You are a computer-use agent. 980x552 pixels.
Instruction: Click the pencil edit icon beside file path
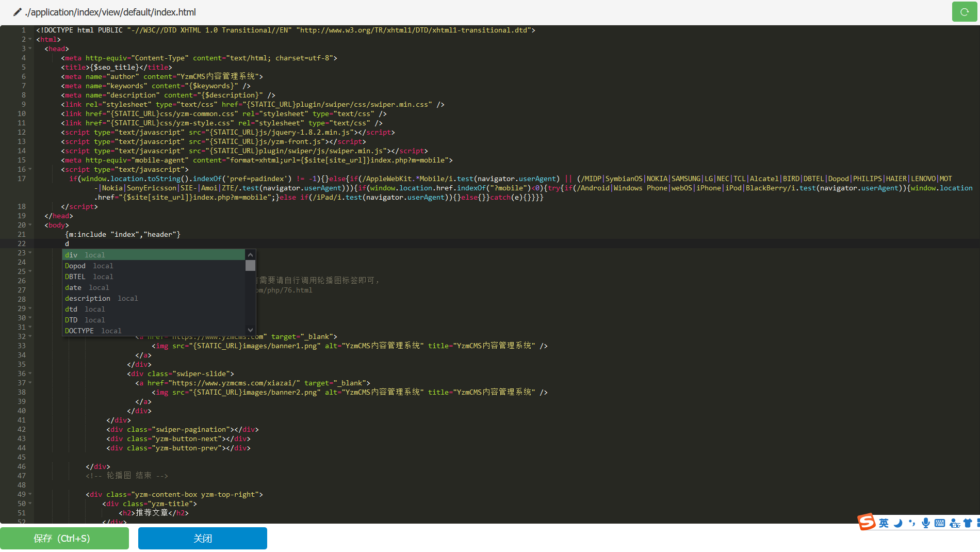(x=17, y=12)
